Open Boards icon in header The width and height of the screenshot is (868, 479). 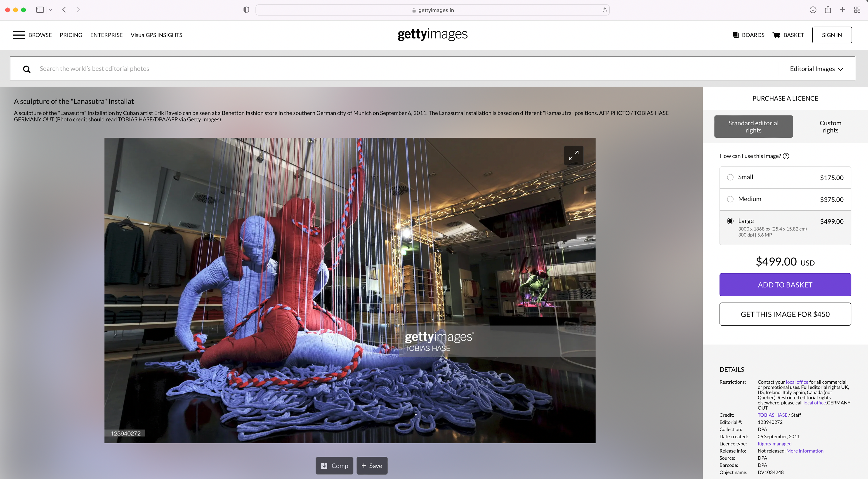(x=736, y=35)
